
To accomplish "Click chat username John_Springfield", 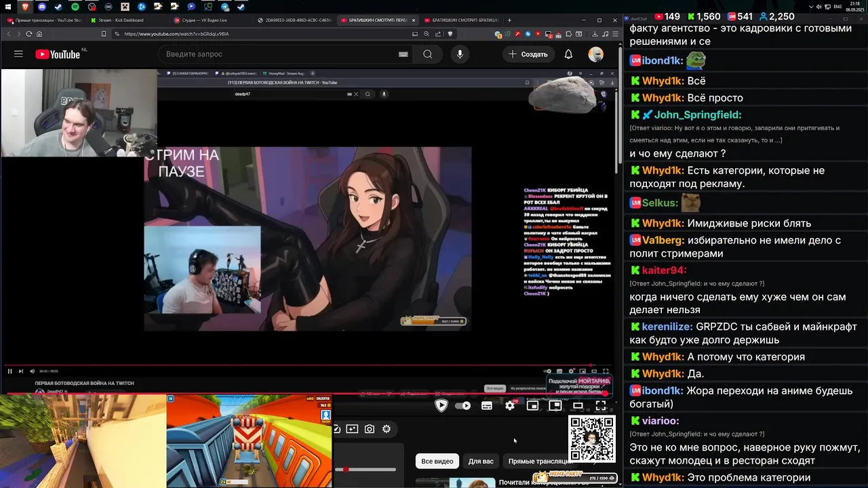I will pos(698,115).
